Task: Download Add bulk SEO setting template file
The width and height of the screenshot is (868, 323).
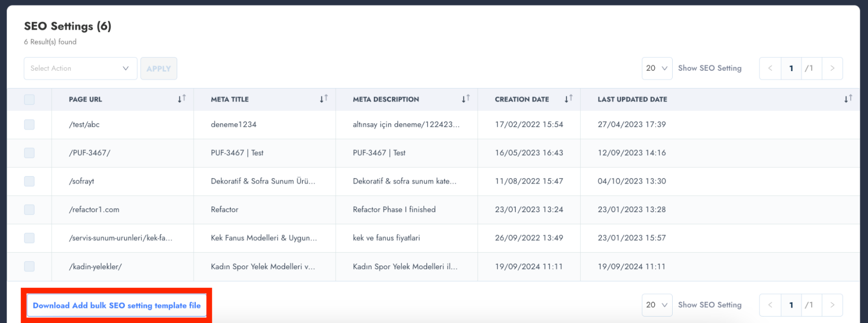Action: 116,305
